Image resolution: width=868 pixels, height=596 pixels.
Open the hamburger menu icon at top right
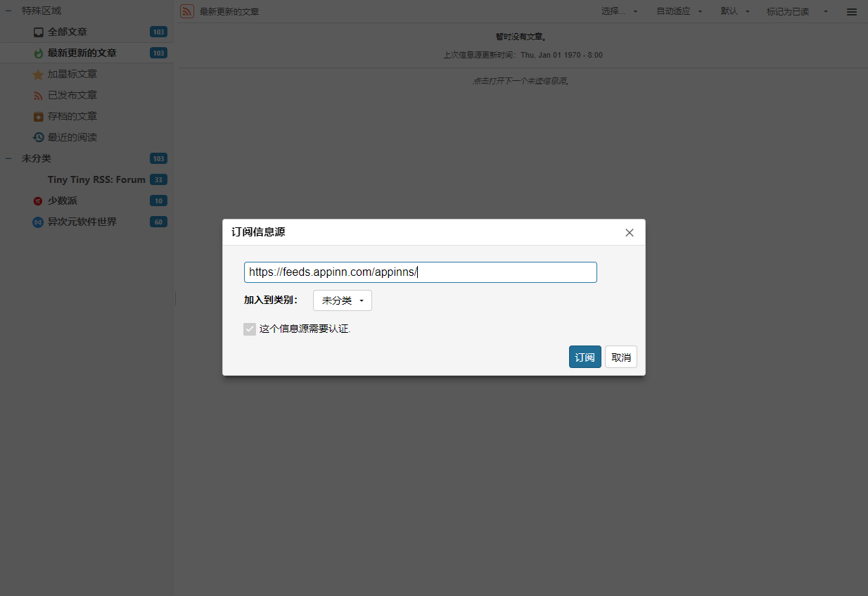[852, 12]
